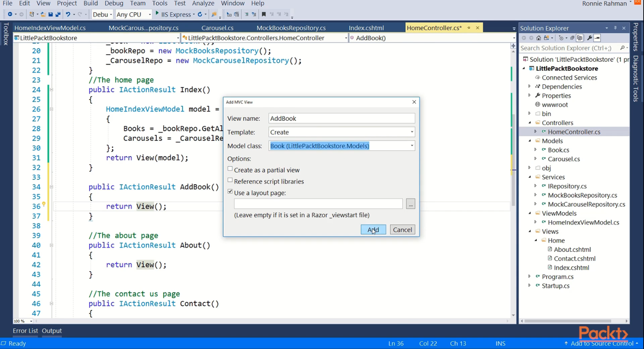
Task: Select HomeController.cs in Solution Explorer
Action: tap(574, 132)
